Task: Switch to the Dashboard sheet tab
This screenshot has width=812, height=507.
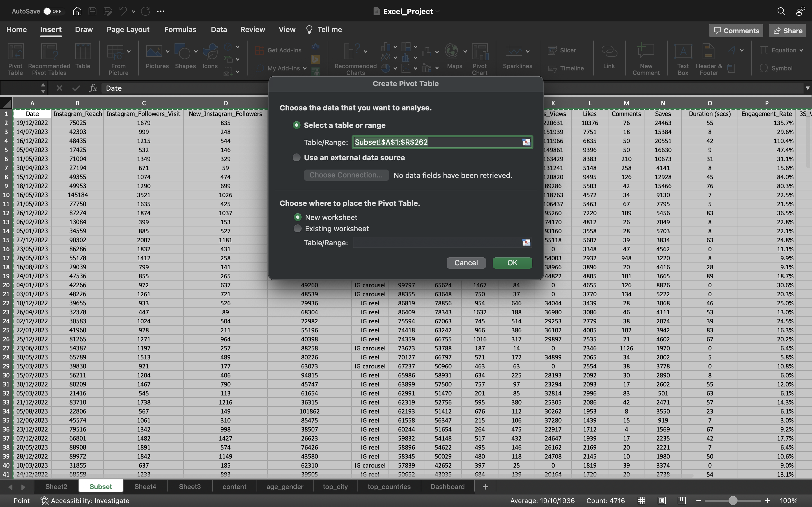Action: (x=447, y=486)
